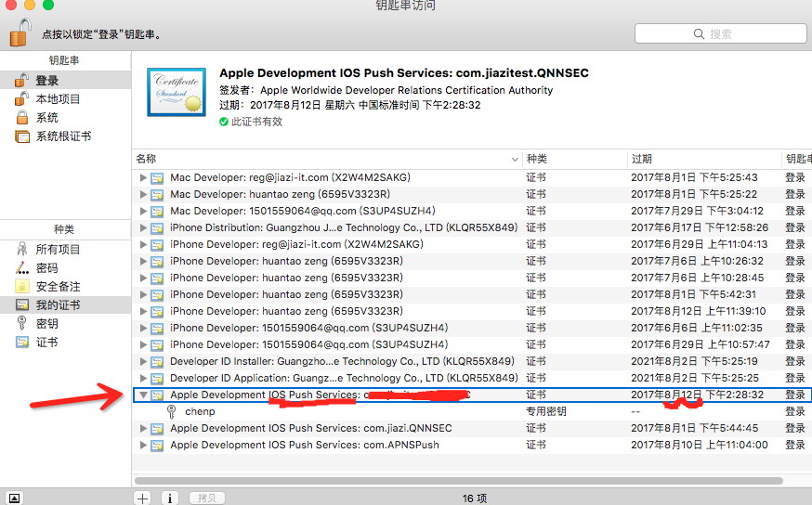
Task: Click certificate icon of Mac Developer reg@jiazi-it.com
Action: (x=157, y=178)
